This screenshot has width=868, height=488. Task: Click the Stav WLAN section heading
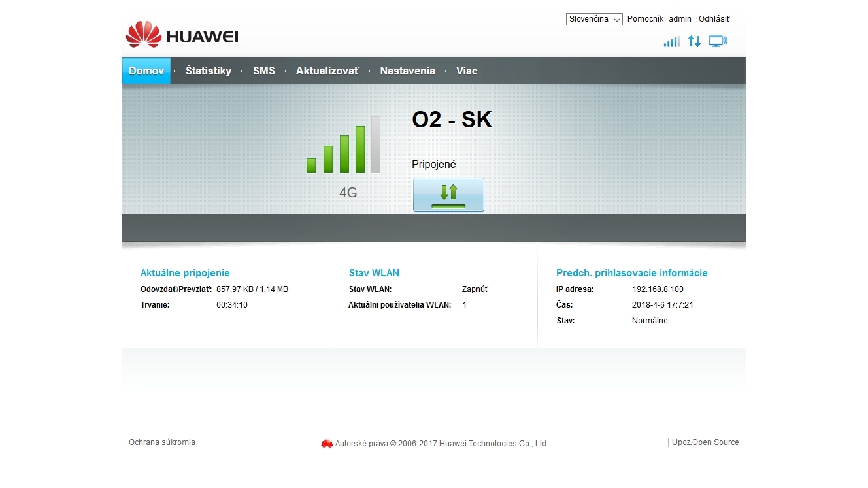click(x=374, y=273)
